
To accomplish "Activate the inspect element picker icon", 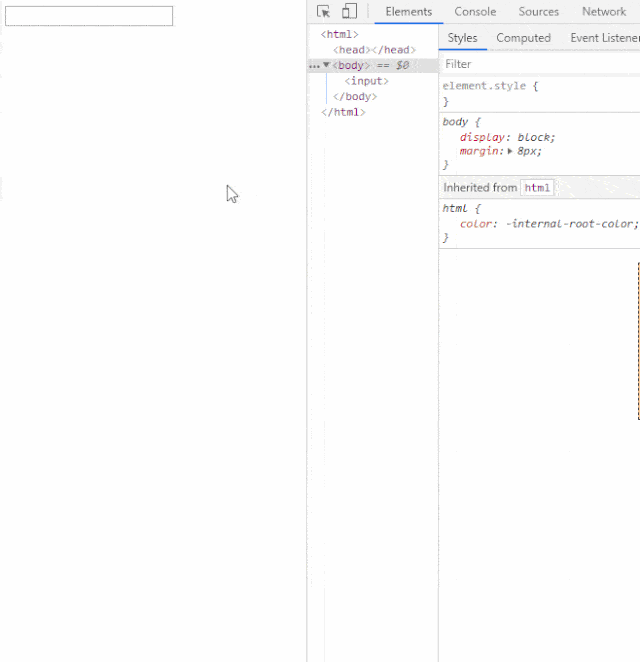I will (323, 11).
